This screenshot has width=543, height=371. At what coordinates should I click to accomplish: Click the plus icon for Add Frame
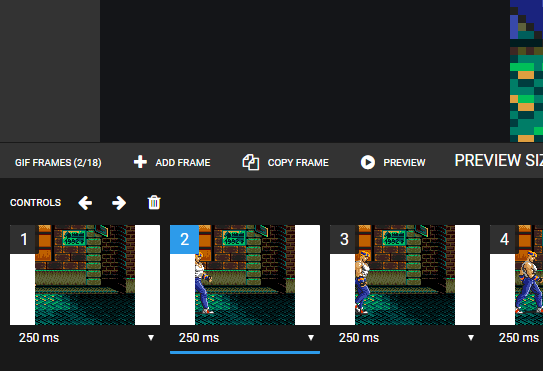pyautogui.click(x=140, y=162)
